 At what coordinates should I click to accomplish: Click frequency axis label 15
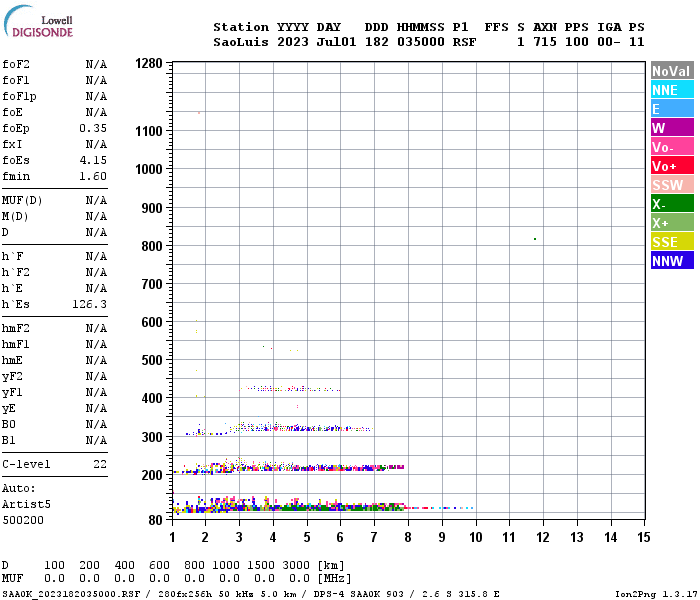point(644,537)
